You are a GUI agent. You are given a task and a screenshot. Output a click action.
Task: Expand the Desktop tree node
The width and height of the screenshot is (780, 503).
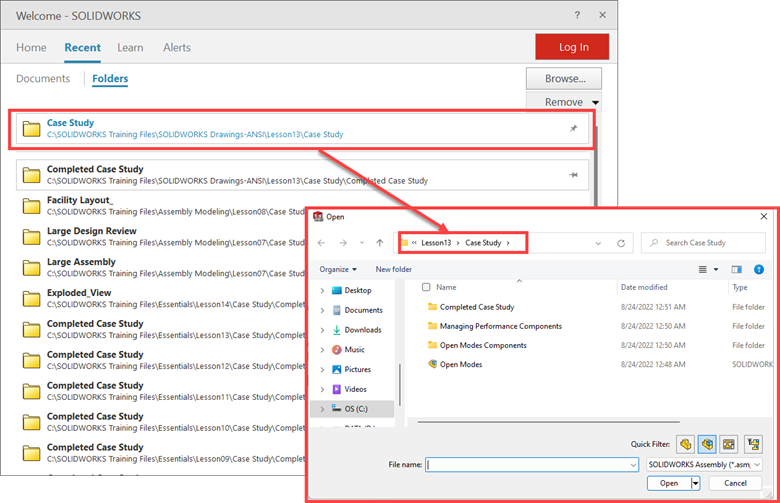click(322, 291)
